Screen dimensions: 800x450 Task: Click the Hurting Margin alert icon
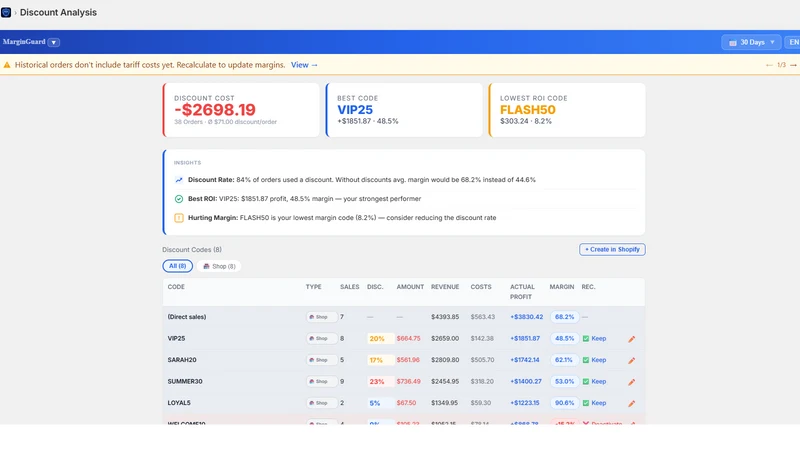179,218
